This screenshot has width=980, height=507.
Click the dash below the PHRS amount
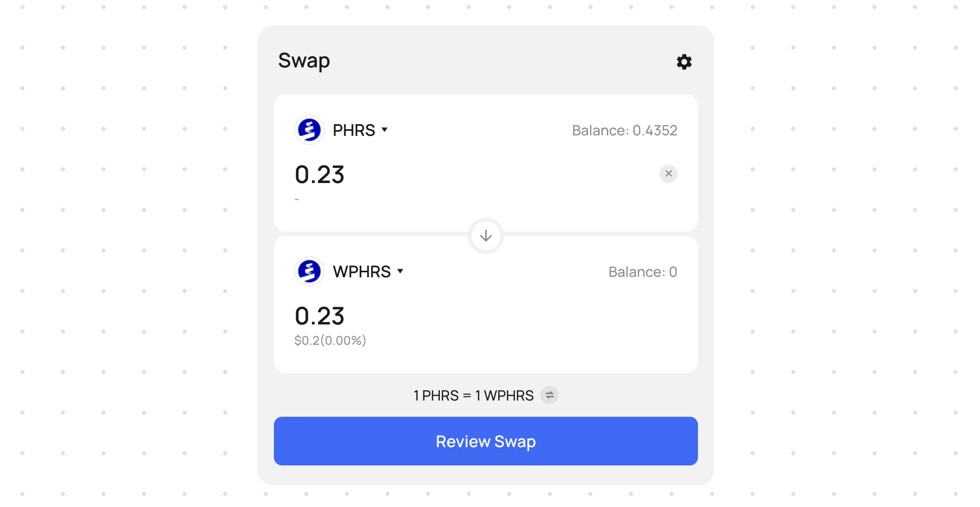click(x=297, y=199)
